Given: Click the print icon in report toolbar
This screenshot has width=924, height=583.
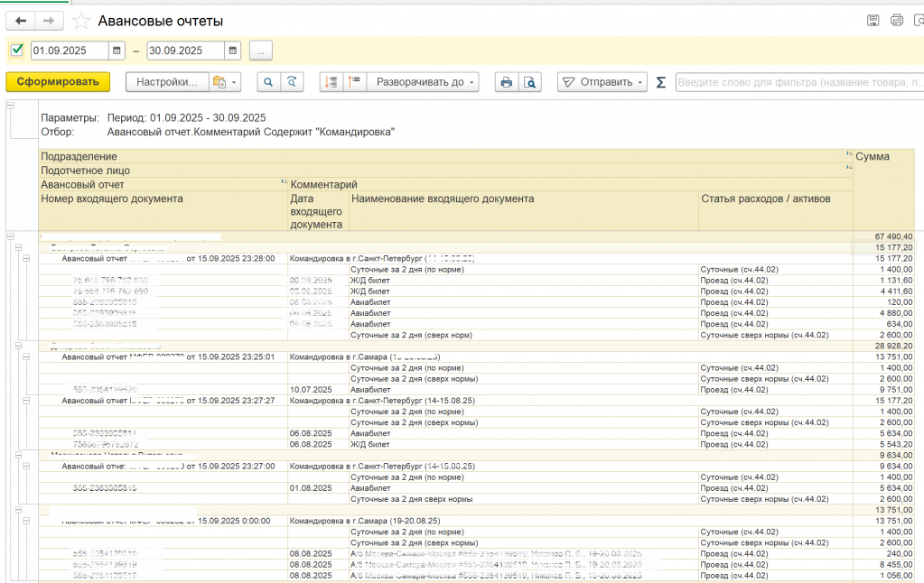Looking at the screenshot, I should tap(507, 82).
